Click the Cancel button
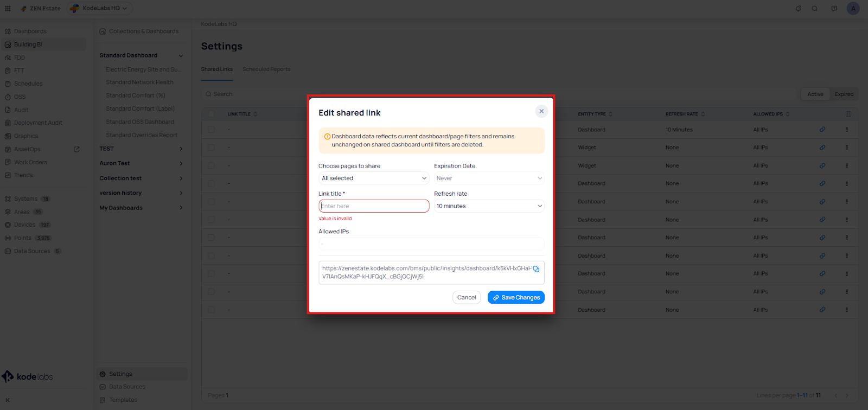868x410 pixels. point(467,298)
